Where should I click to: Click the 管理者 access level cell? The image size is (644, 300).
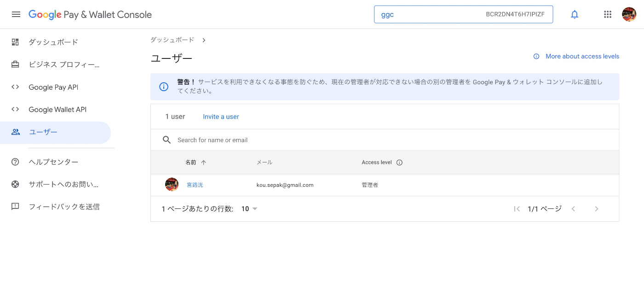coord(370,185)
